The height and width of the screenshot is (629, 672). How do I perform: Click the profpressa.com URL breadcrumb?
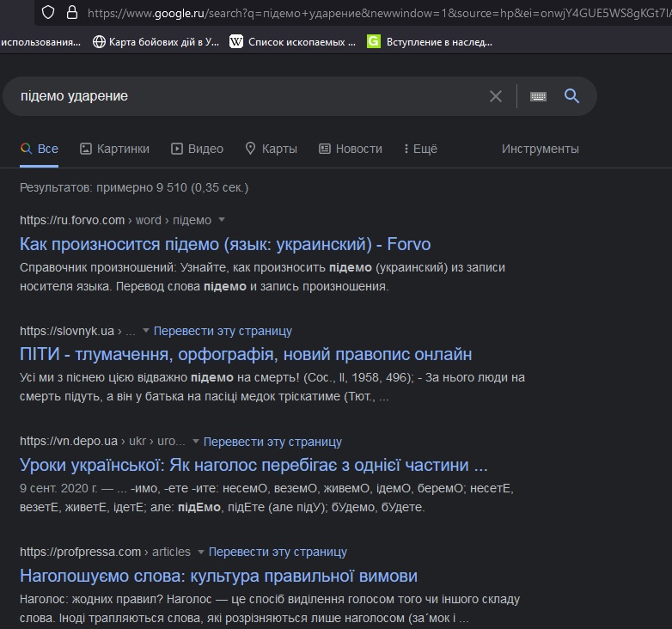click(105, 552)
